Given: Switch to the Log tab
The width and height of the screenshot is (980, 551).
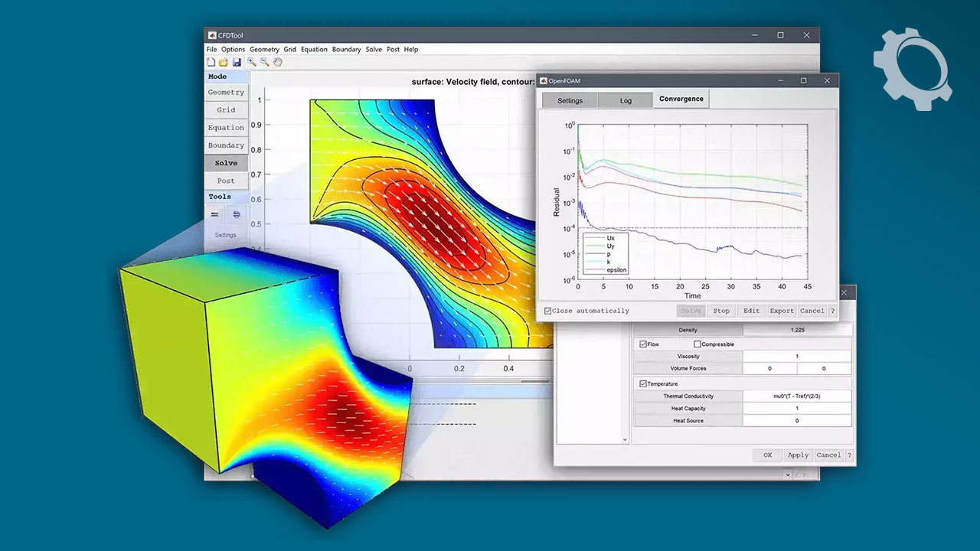Looking at the screenshot, I should pyautogui.click(x=626, y=100).
